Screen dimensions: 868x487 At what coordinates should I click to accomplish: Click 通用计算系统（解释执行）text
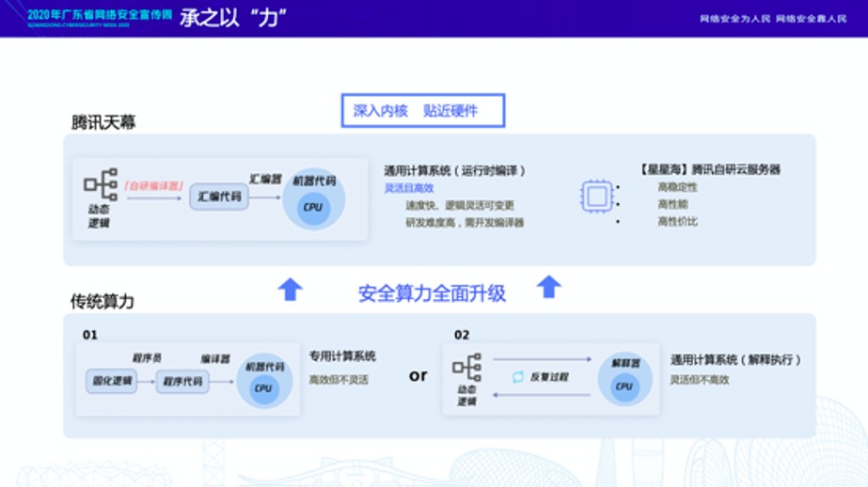(x=735, y=360)
